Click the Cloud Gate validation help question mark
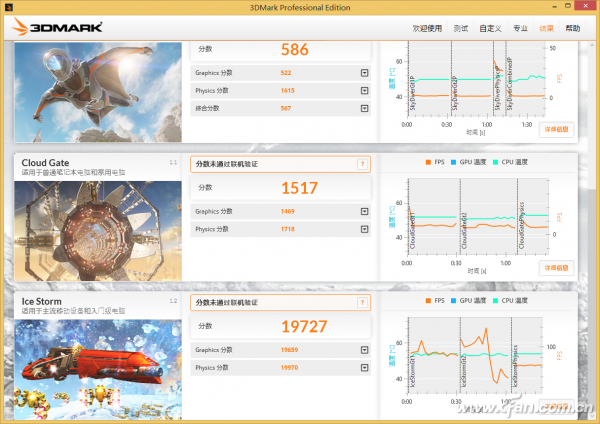 362,164
